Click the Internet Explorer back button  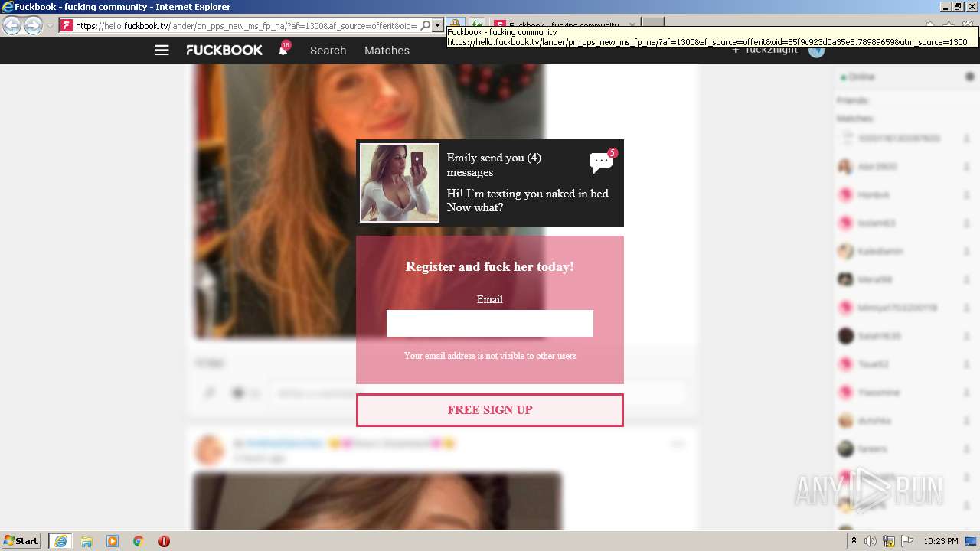tap(11, 25)
